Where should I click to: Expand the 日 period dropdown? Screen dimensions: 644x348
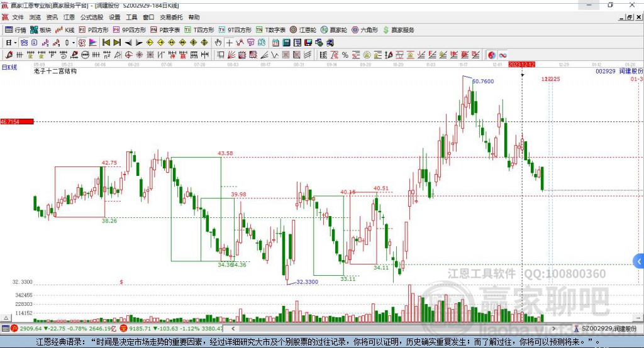(16, 43)
